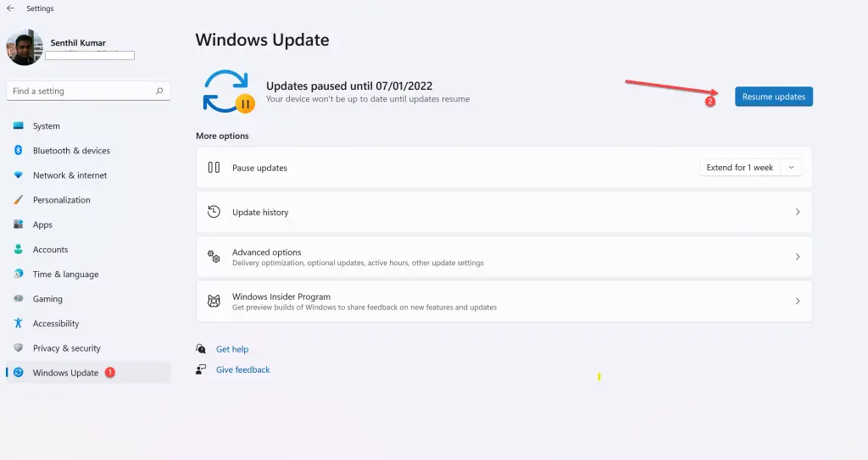Select Personalization in sidebar
The width and height of the screenshot is (868, 460).
click(x=88, y=200)
